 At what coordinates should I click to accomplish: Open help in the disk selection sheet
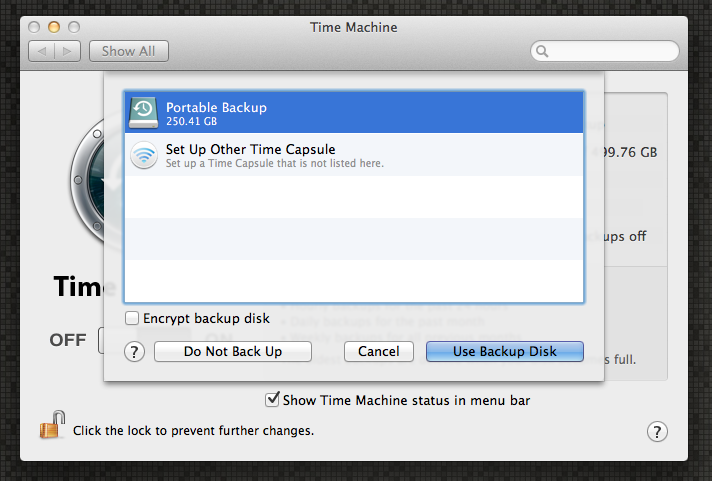point(134,352)
